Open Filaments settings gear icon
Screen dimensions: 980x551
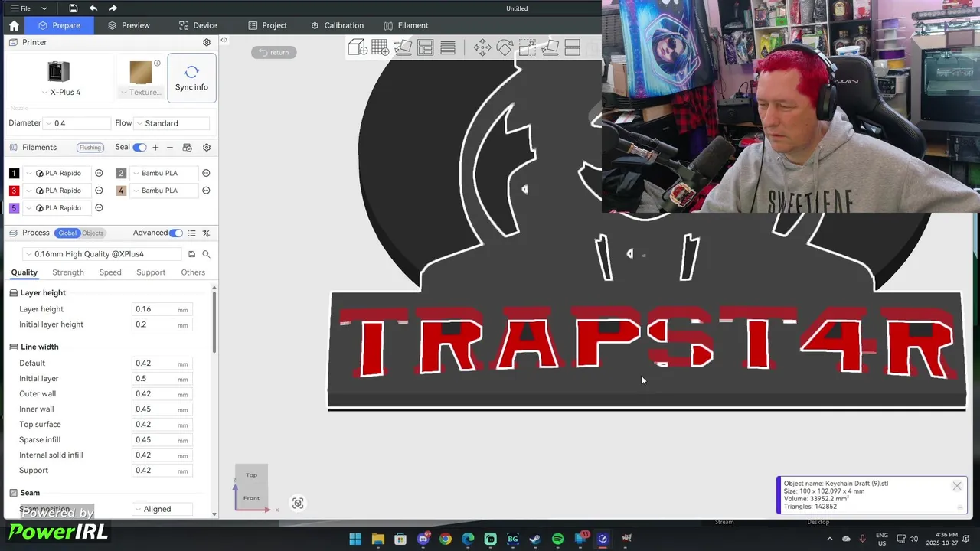point(207,147)
